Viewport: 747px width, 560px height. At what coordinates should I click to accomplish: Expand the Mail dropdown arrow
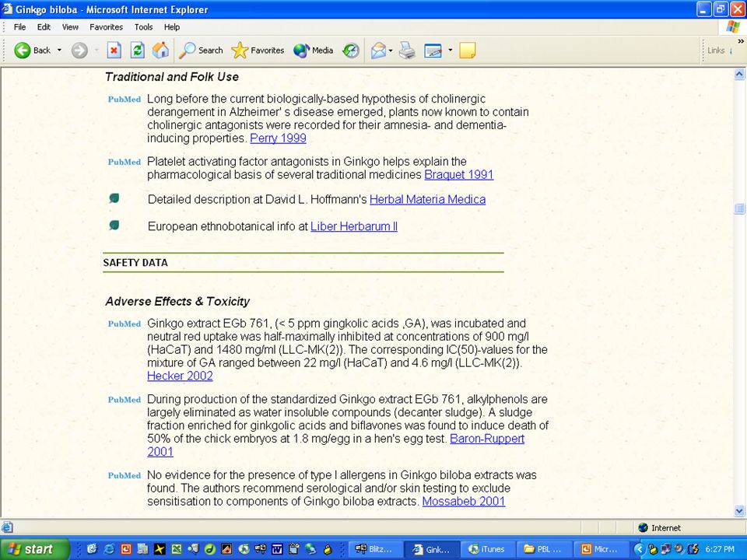click(x=391, y=50)
